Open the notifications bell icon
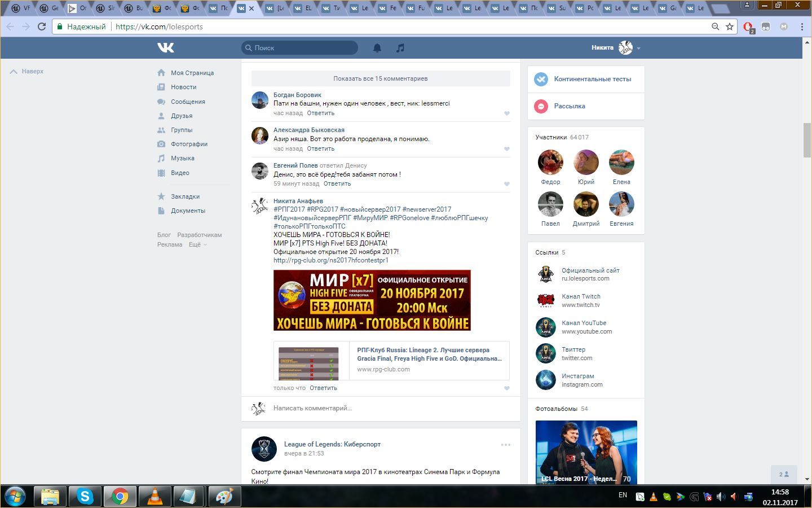This screenshot has height=508, width=812. 377,48
